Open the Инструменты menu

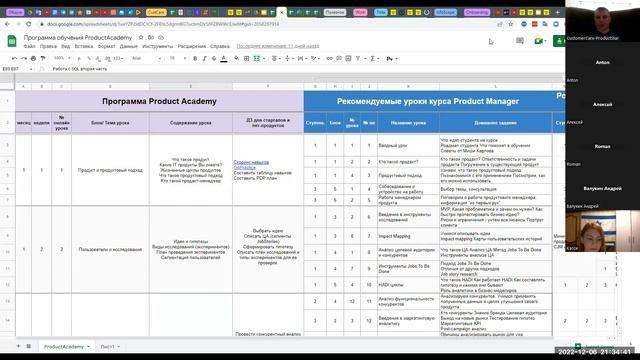click(x=158, y=46)
